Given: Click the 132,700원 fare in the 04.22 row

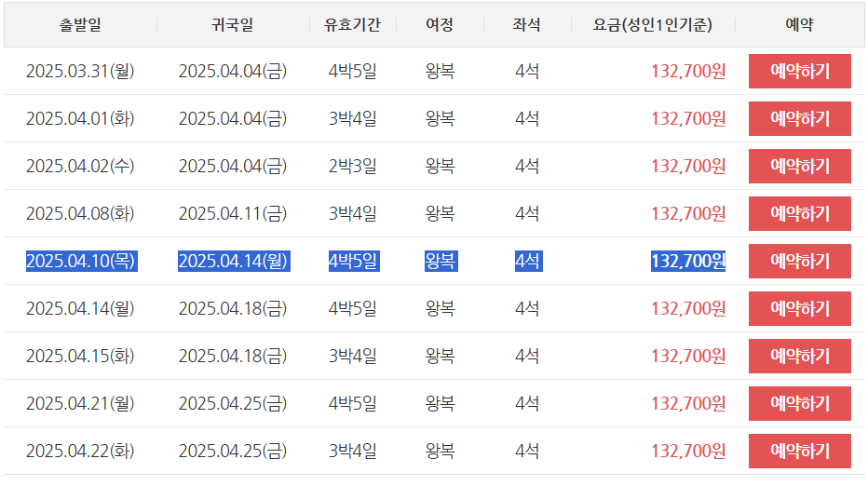Looking at the screenshot, I should coord(688,452).
